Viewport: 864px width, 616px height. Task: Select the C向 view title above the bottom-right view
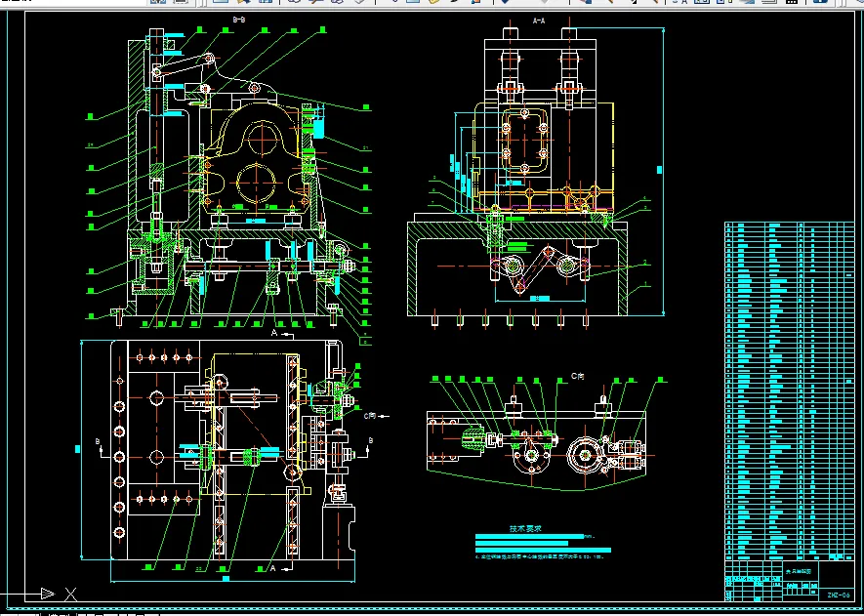pos(577,376)
